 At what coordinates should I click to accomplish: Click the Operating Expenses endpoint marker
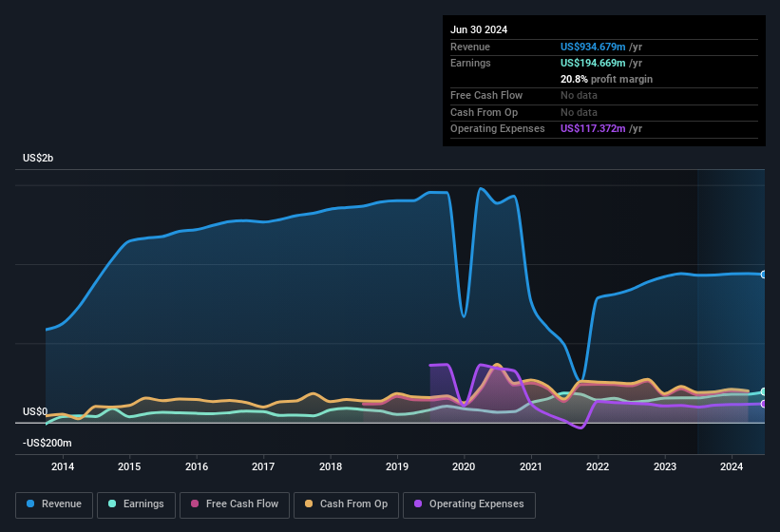pos(764,404)
